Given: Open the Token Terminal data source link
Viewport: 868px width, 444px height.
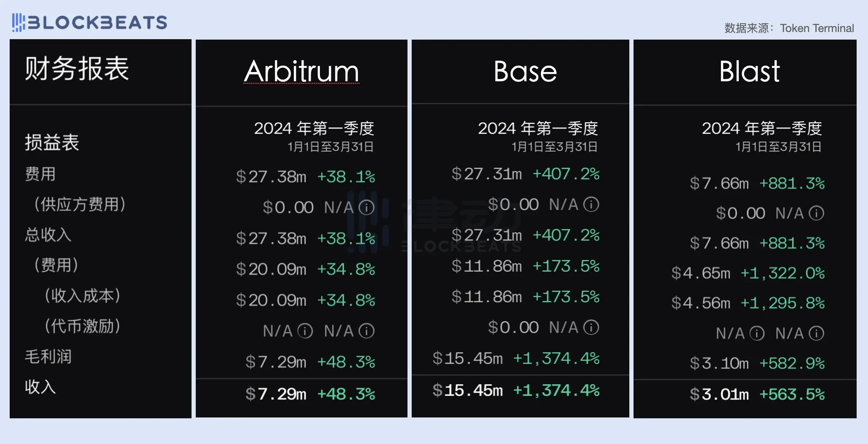Looking at the screenshot, I should [x=817, y=28].
